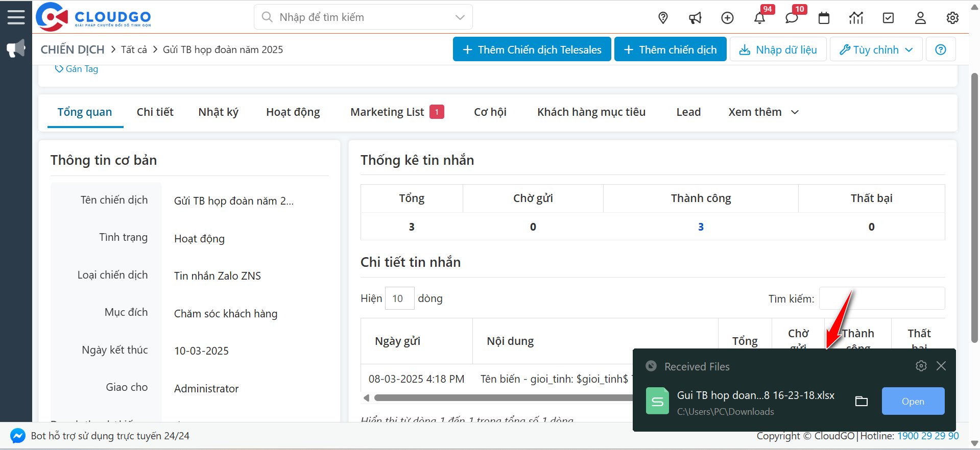The width and height of the screenshot is (980, 450).
Task: Open the calendar icon in header
Action: click(x=824, y=18)
